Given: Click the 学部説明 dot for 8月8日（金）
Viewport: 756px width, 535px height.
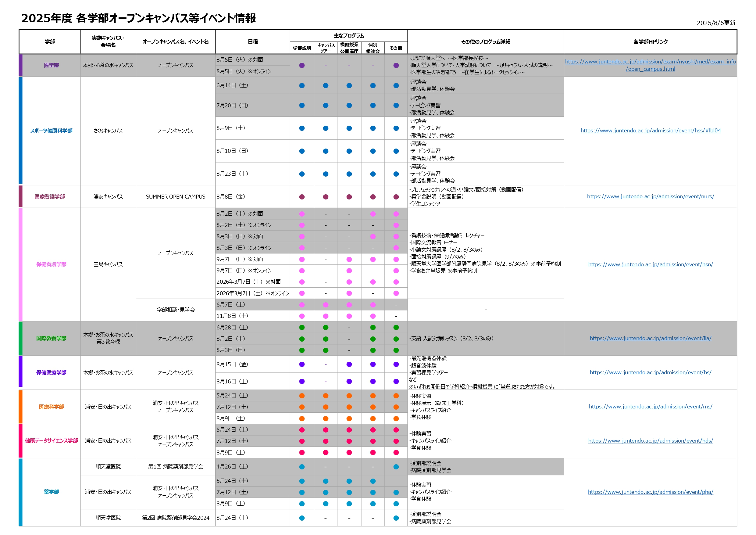Looking at the screenshot, I should (302, 197).
